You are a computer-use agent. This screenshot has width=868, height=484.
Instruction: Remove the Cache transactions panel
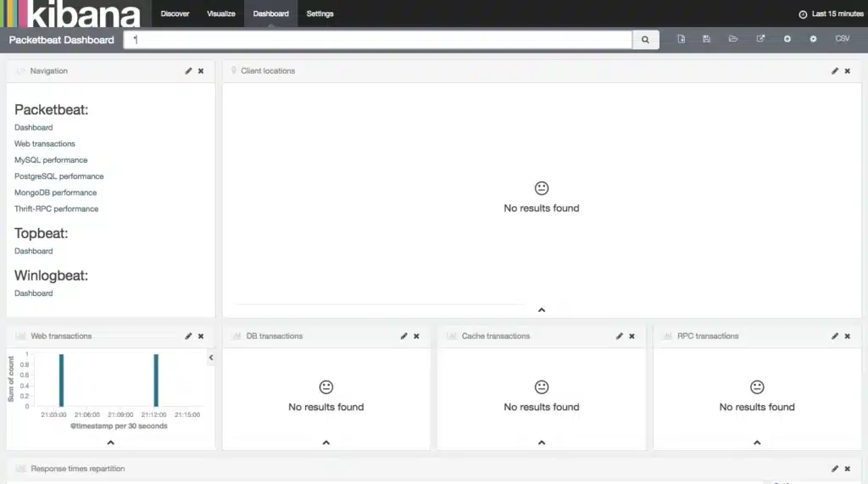click(x=632, y=337)
